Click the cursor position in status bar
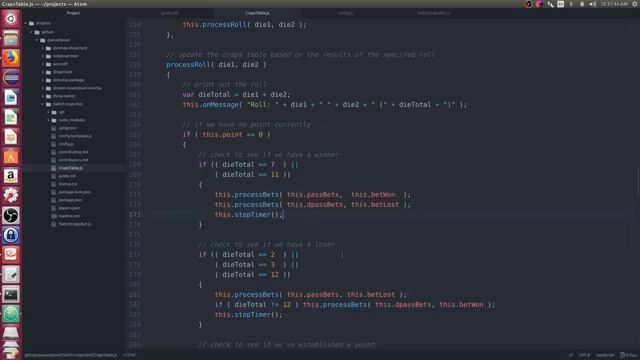 point(129,355)
